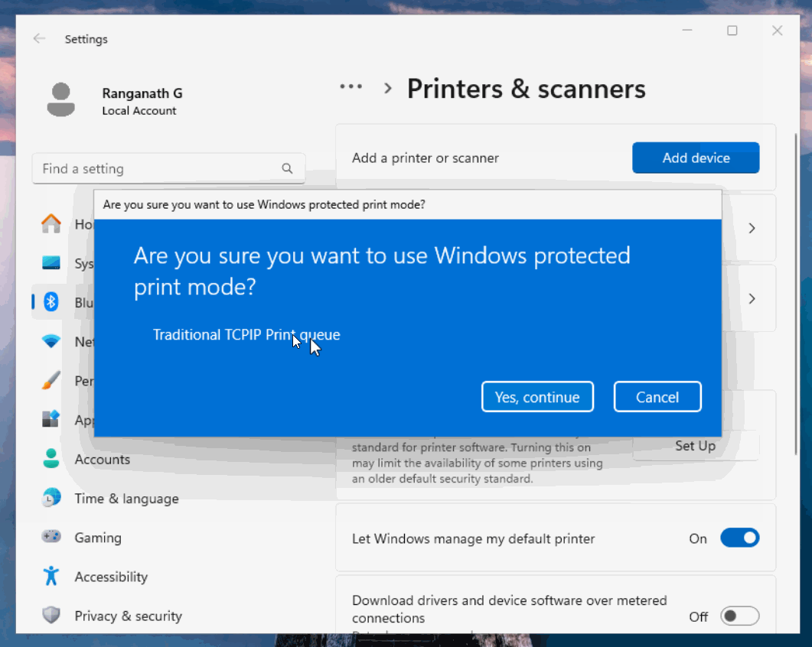The width and height of the screenshot is (812, 647).
Task: Open Personalization paintbrush icon
Action: (x=51, y=380)
